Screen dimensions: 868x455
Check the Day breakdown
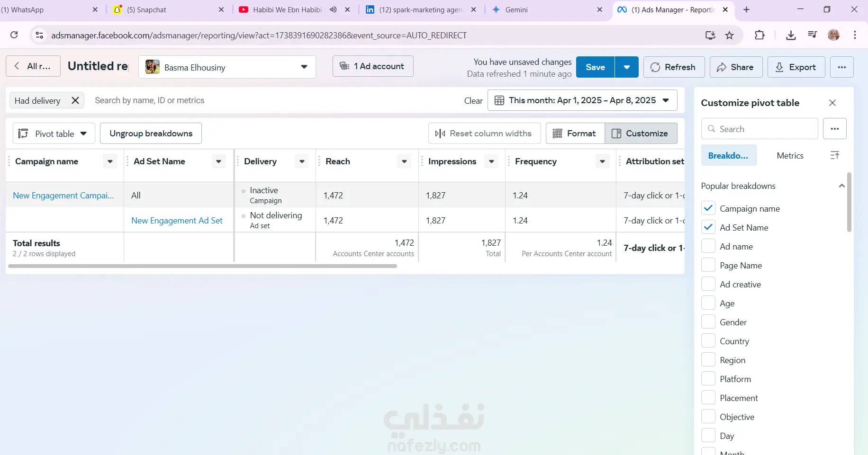pyautogui.click(x=708, y=436)
